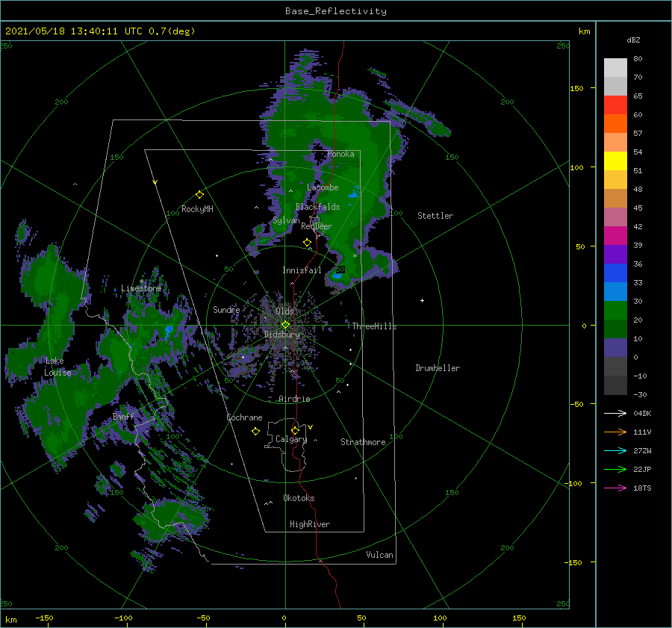Click the RedDeer city label

(317, 226)
